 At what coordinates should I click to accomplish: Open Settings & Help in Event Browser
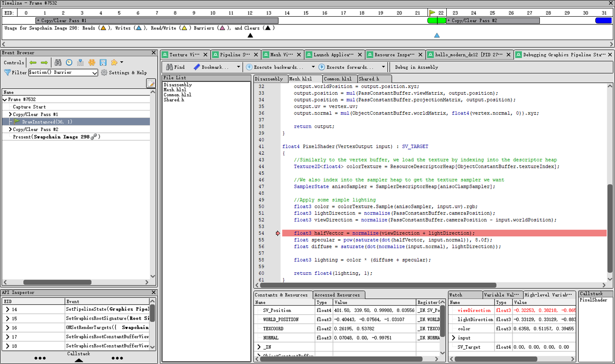tap(123, 73)
